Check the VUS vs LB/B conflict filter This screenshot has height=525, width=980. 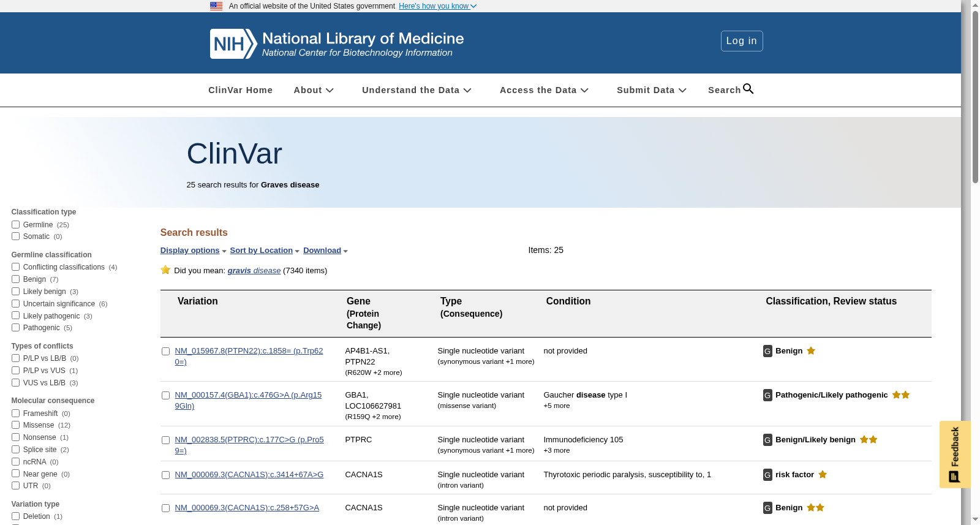click(x=15, y=383)
